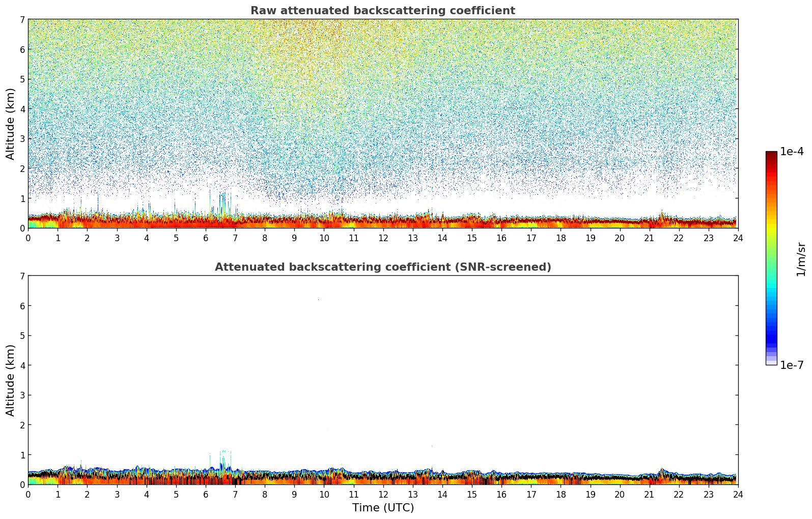812x519 pixels.
Task: Click the '1e-7' colorbar minimum label
Action: coord(792,365)
